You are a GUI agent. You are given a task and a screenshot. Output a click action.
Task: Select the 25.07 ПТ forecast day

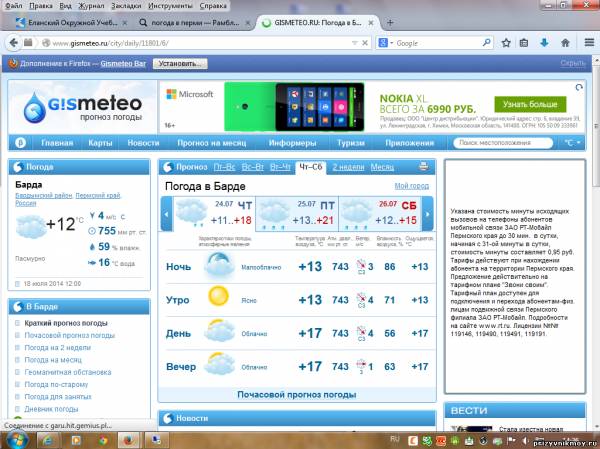[x=297, y=214]
